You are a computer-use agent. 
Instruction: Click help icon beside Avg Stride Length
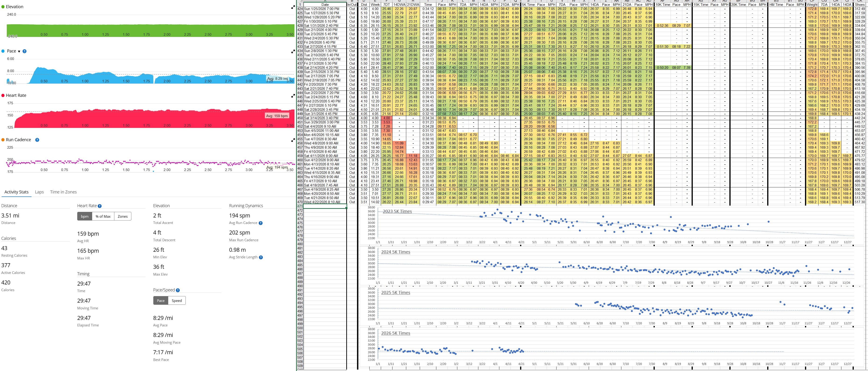(x=261, y=257)
